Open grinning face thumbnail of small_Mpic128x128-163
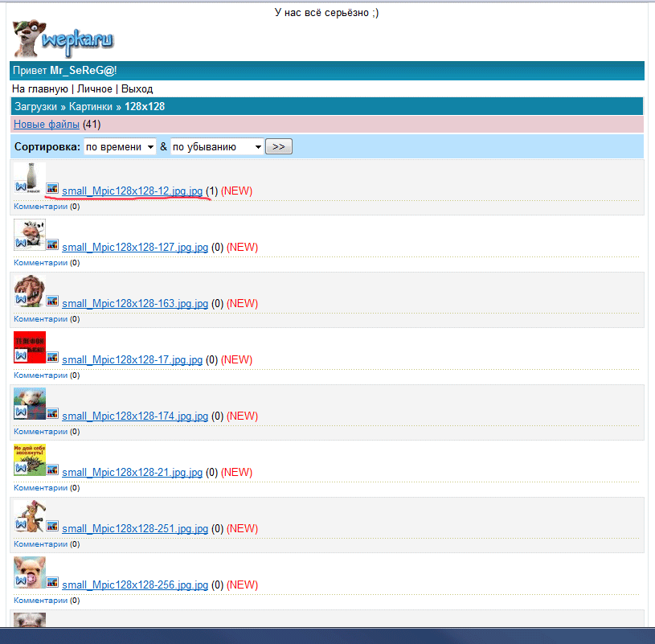 (29, 291)
